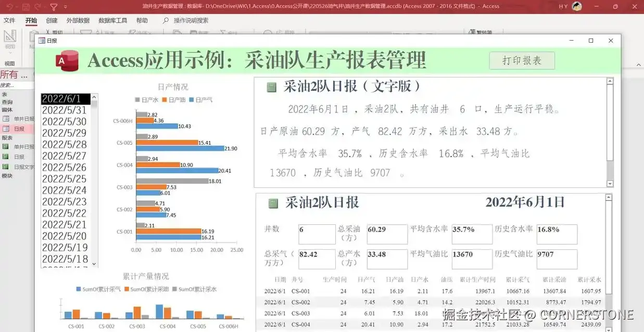The image size is (644, 332).
Task: Select date 2022/5/30 in the date list
Action: (x=66, y=122)
